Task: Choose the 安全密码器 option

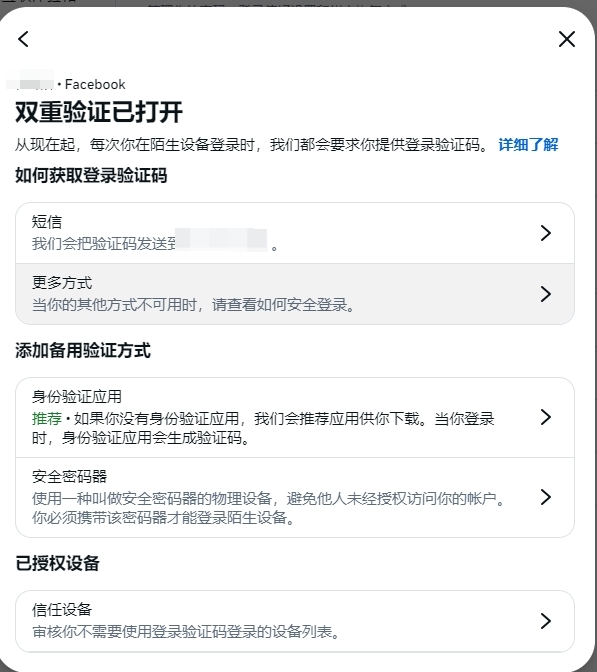Action: [x=295, y=498]
